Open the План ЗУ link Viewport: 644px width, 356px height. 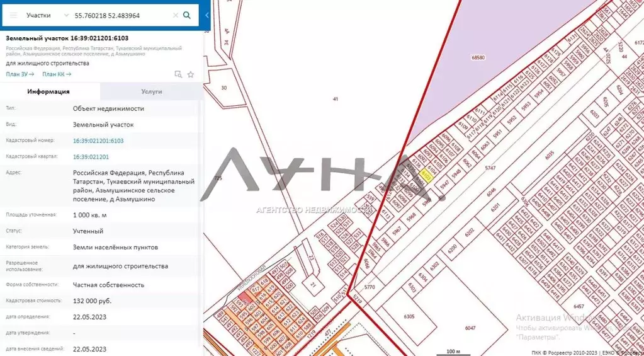point(20,74)
